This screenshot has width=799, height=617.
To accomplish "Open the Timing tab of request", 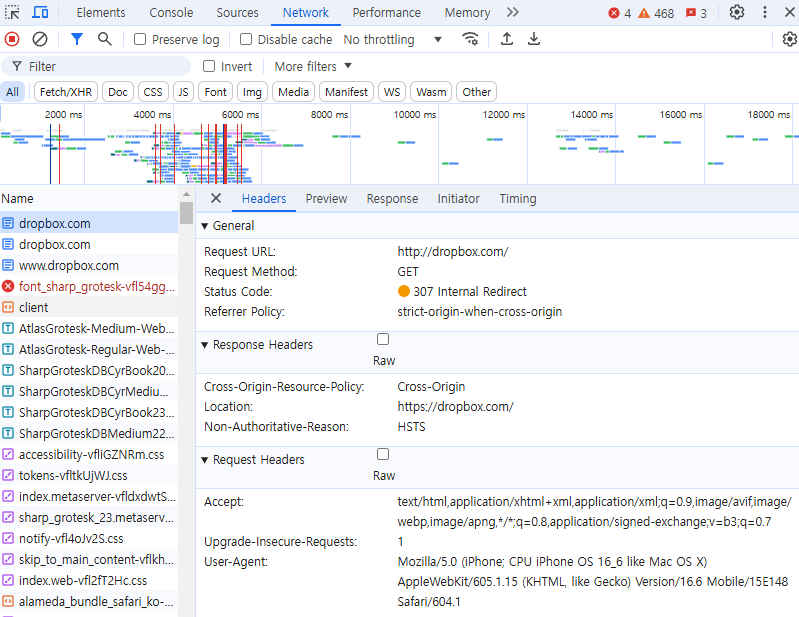I will click(518, 198).
